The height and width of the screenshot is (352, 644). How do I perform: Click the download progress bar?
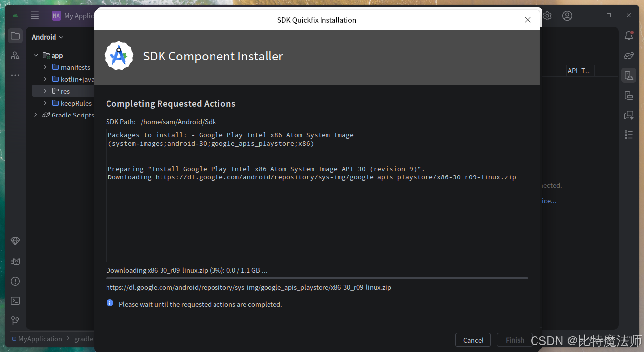tap(317, 278)
